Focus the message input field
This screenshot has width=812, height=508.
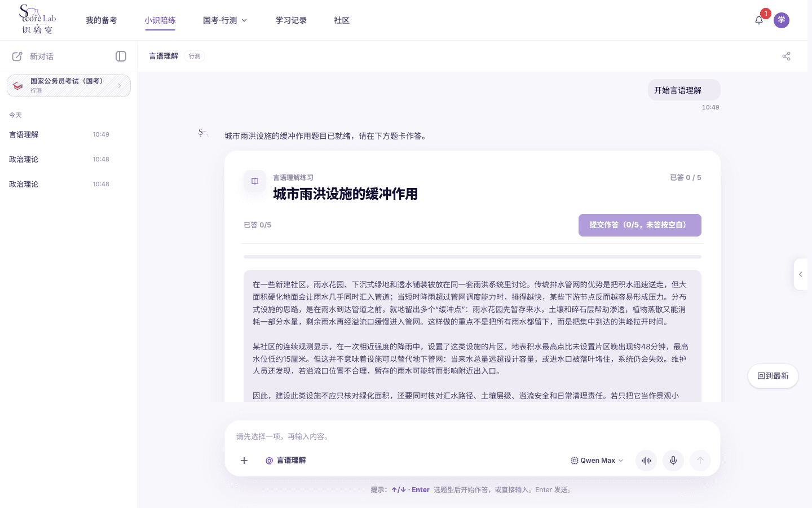click(x=473, y=436)
